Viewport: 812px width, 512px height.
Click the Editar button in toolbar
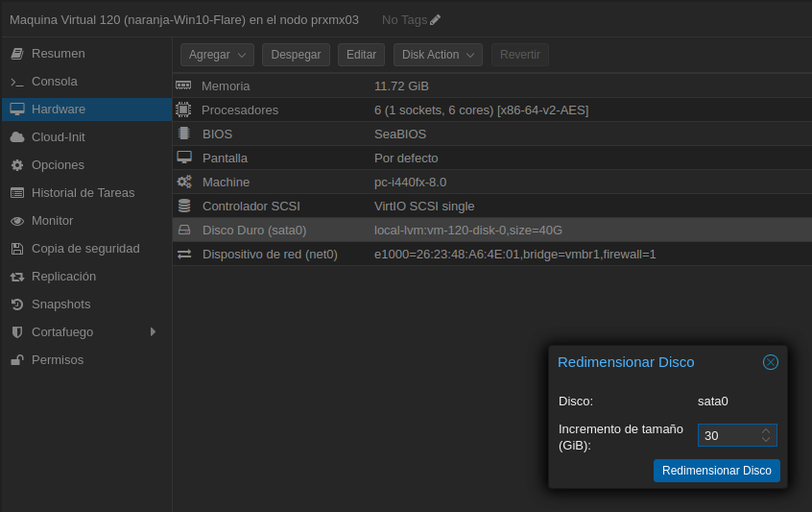tap(361, 55)
